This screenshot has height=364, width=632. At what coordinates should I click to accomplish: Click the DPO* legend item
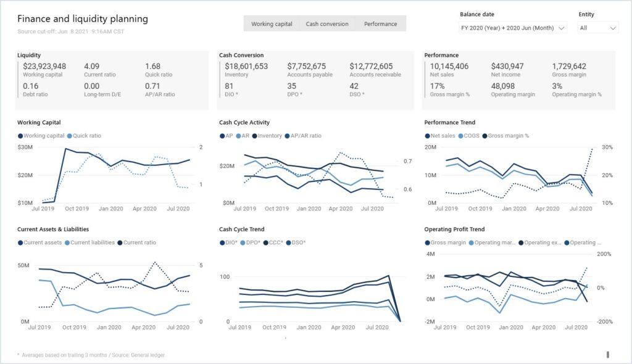(251, 242)
